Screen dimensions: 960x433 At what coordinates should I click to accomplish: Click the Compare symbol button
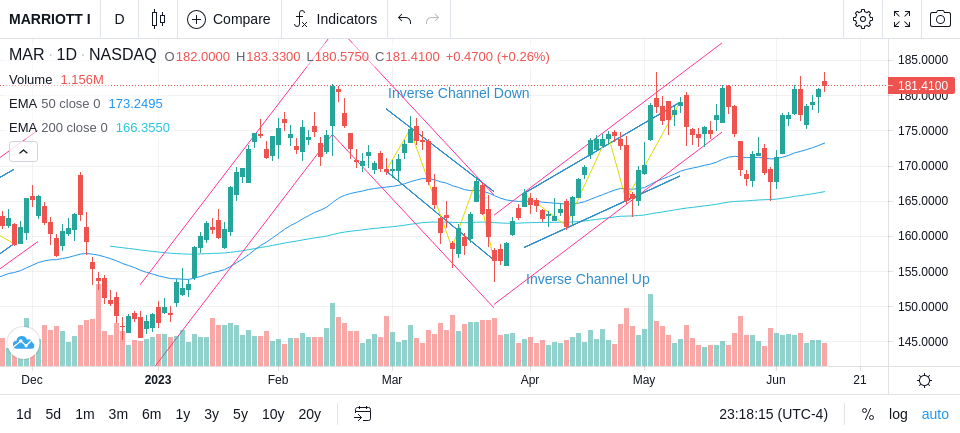coord(229,19)
